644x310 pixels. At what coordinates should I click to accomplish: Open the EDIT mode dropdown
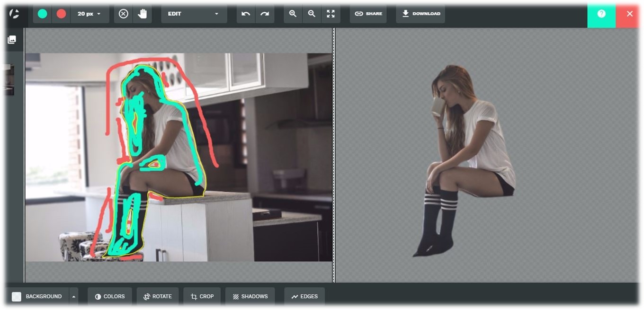194,14
